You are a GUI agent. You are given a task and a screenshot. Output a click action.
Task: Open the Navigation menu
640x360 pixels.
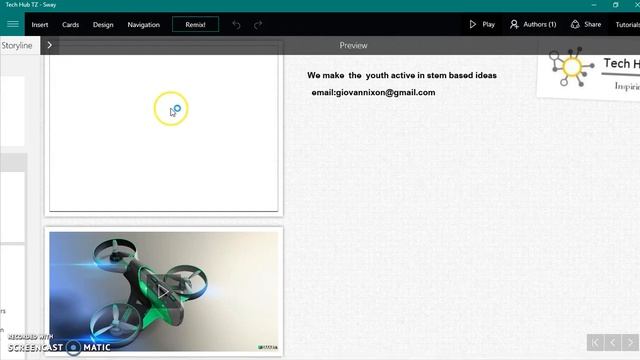tap(144, 24)
